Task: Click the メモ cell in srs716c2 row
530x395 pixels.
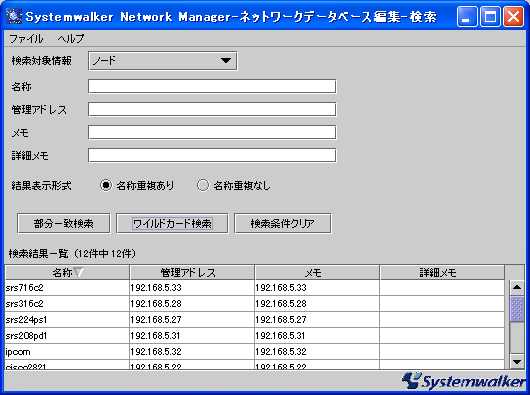Action: [x=317, y=288]
